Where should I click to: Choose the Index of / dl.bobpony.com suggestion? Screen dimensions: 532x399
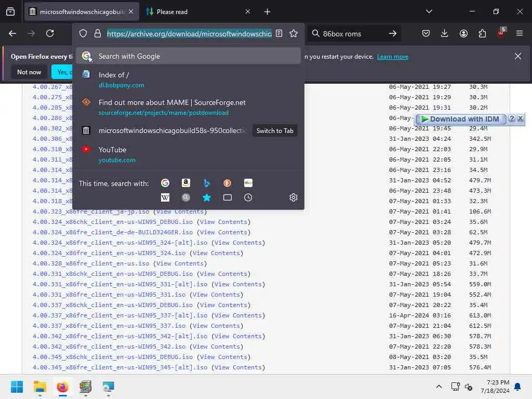188,79
